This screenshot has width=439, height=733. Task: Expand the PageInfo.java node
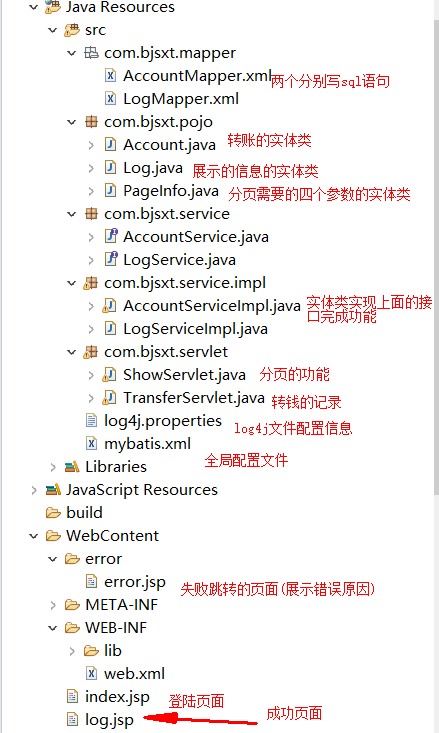91,191
